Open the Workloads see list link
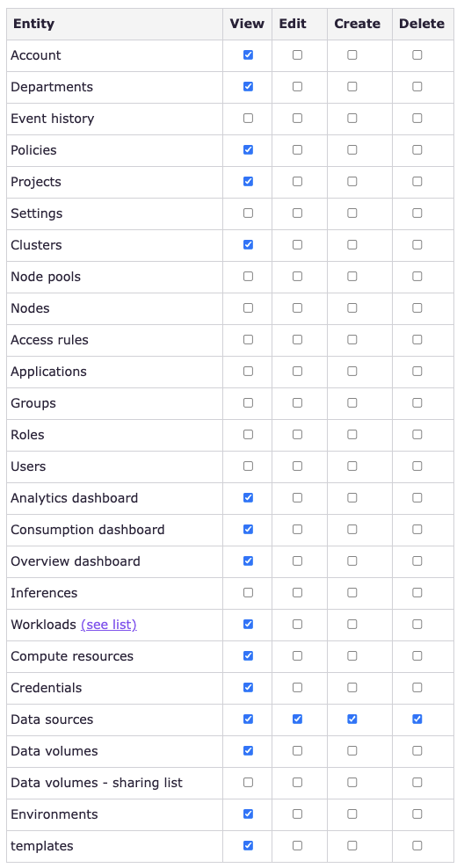This screenshot has width=464, height=868. tap(108, 625)
